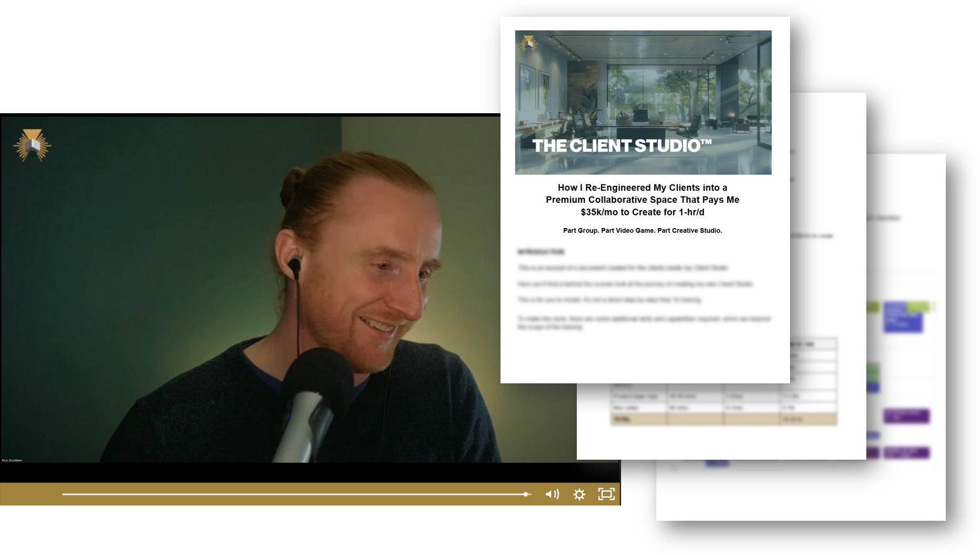
Task: Click THE CLIENT STUDIO title text
Action: 622,146
